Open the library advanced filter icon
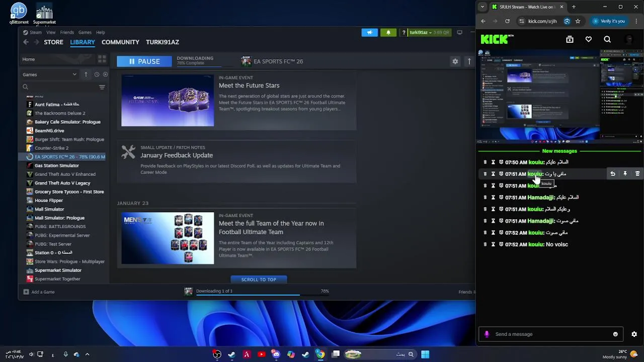644x362 pixels. [102, 87]
